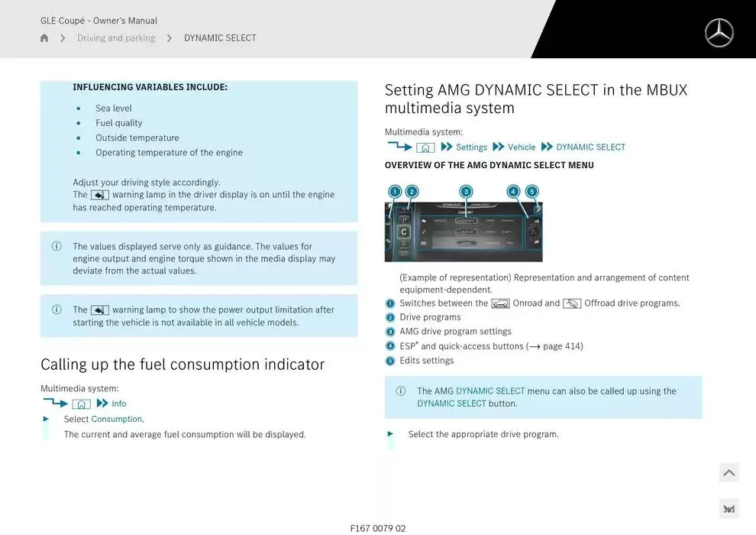Click heading Calling up the fuel consumption indicator
The width and height of the screenshot is (756, 535).
tap(183, 365)
